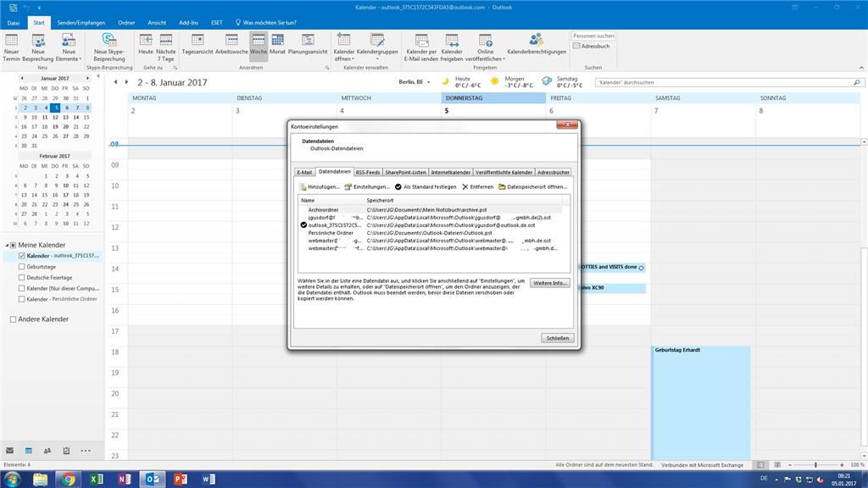The height and width of the screenshot is (488, 868).
Task: Switch to SharePoint-Listen tab
Action: [x=405, y=172]
